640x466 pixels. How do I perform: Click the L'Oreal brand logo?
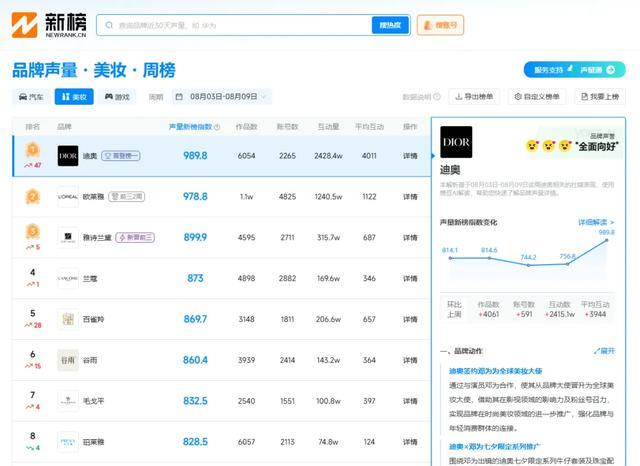click(67, 197)
